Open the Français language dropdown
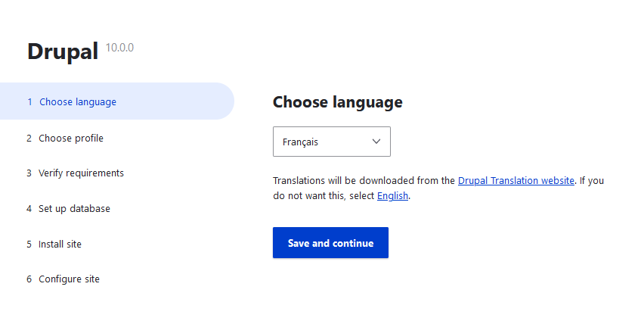This screenshot has width=644, height=324. point(331,142)
